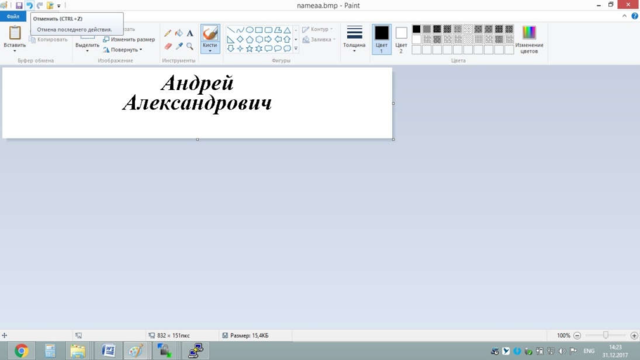Viewport: 640px width, 360px height.
Task: Choose the Hexagon shape
Action: [259, 39]
